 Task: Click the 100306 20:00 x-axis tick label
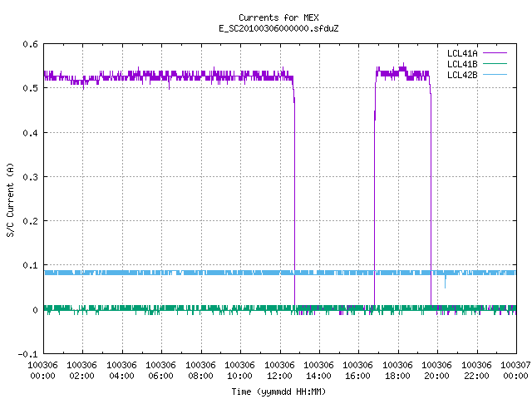437,371
